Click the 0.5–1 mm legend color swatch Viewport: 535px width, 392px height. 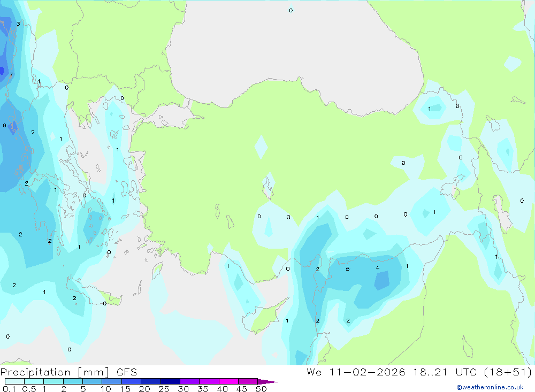[x=34, y=381]
